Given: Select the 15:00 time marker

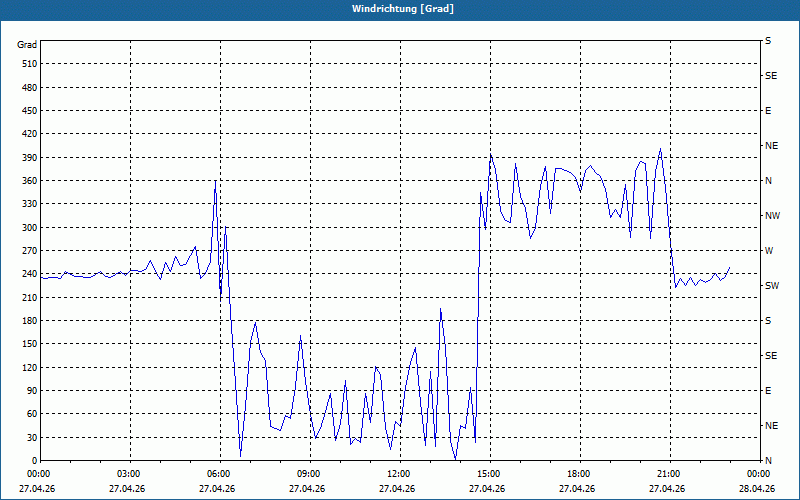Looking at the screenshot, I should tap(488, 474).
